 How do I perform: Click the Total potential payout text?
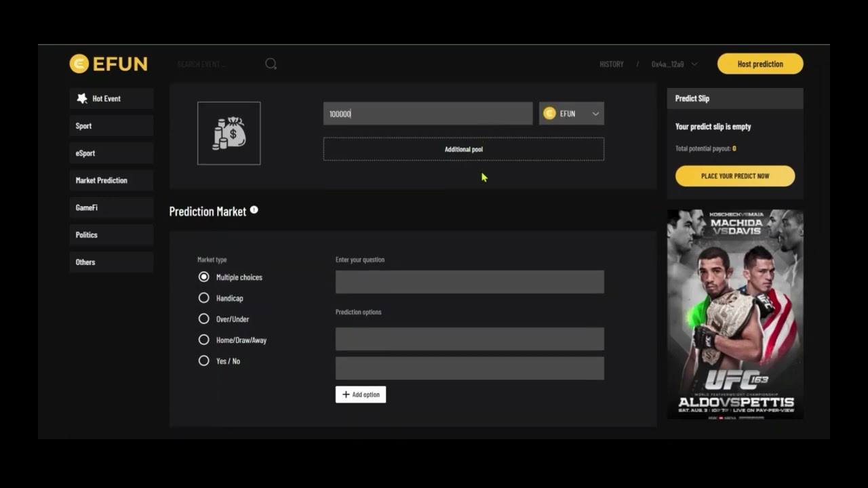705,148
